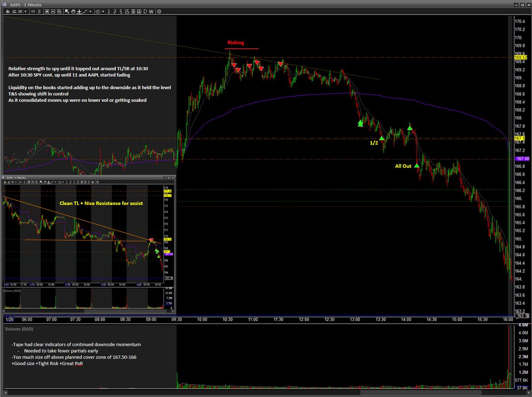Toggle crosshair cursor in 1 Minute chart toolbar

coord(79,12)
